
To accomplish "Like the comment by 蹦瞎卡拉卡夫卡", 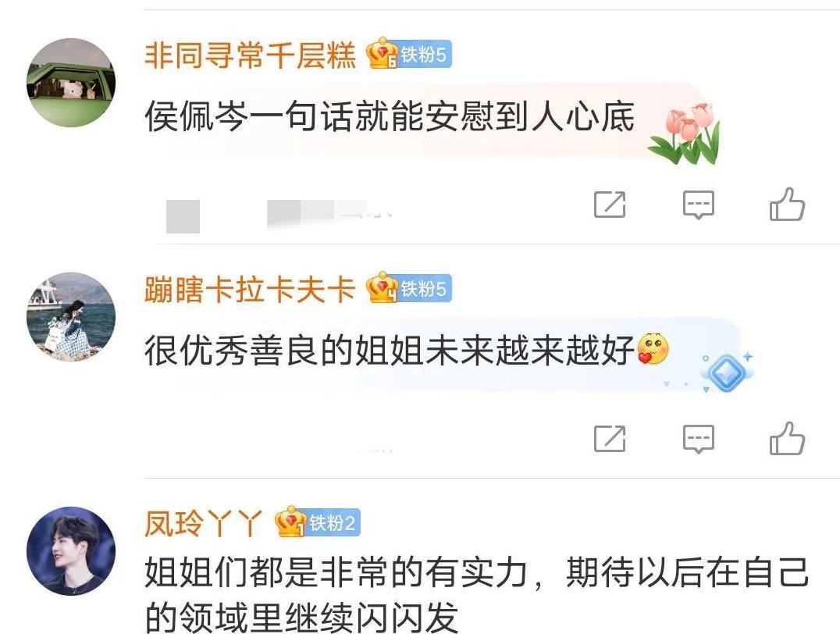I will pos(787,438).
